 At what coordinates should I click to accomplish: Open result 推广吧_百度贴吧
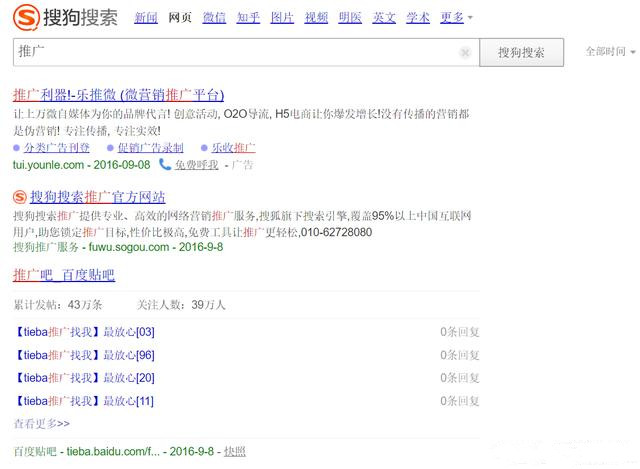64,275
